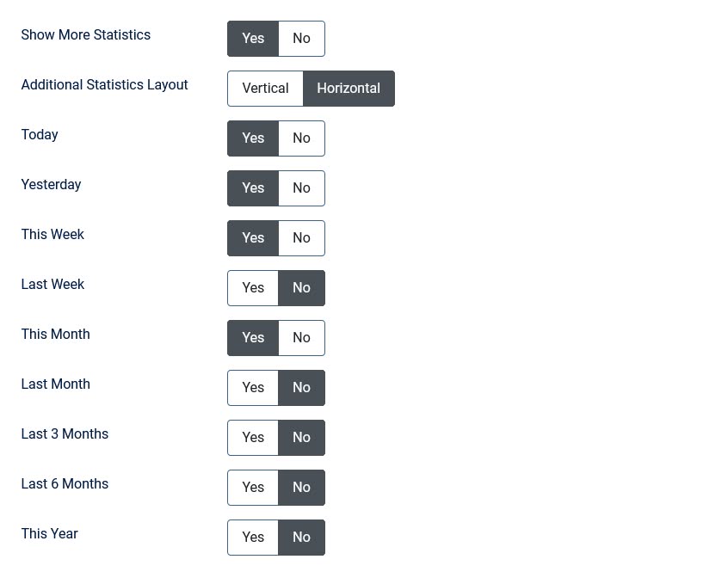Switch This Month to No
Image resolution: width=728 pixels, height=584 pixels.
tap(301, 338)
